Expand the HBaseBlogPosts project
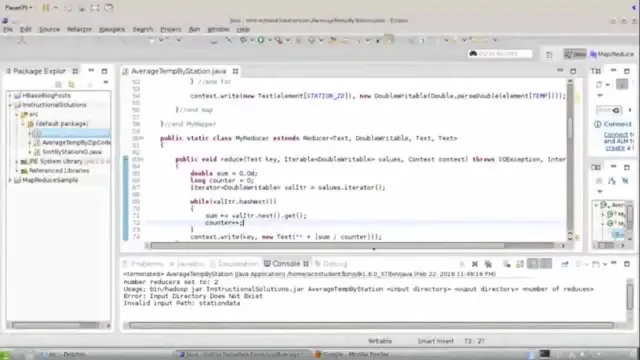The height and width of the screenshot is (360, 640). pos(10,96)
